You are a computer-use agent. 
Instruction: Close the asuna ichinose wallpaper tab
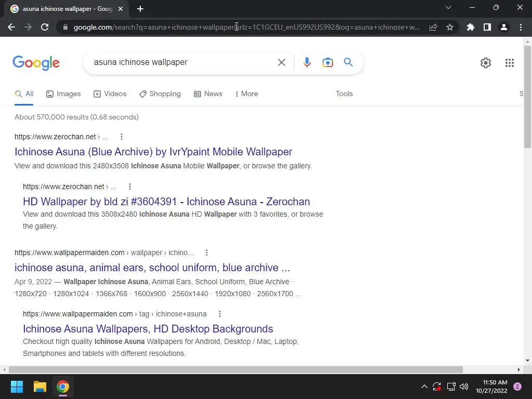(121, 9)
